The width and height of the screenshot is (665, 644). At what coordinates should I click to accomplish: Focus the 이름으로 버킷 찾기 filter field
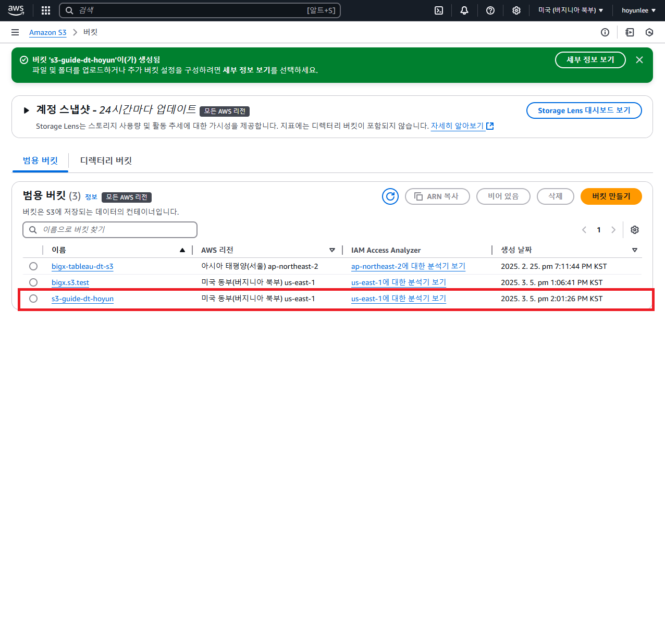tap(110, 230)
